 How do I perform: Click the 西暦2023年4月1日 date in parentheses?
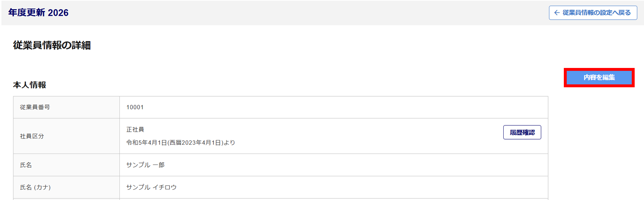click(195, 143)
